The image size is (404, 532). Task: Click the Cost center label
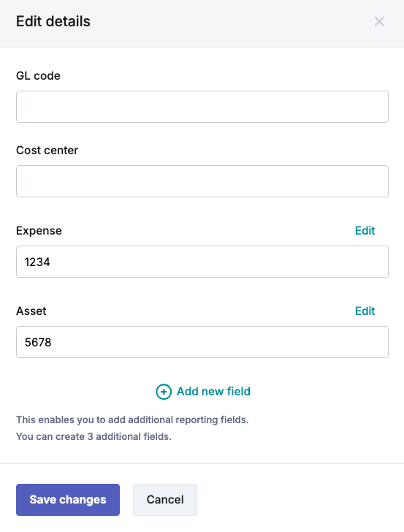(47, 151)
